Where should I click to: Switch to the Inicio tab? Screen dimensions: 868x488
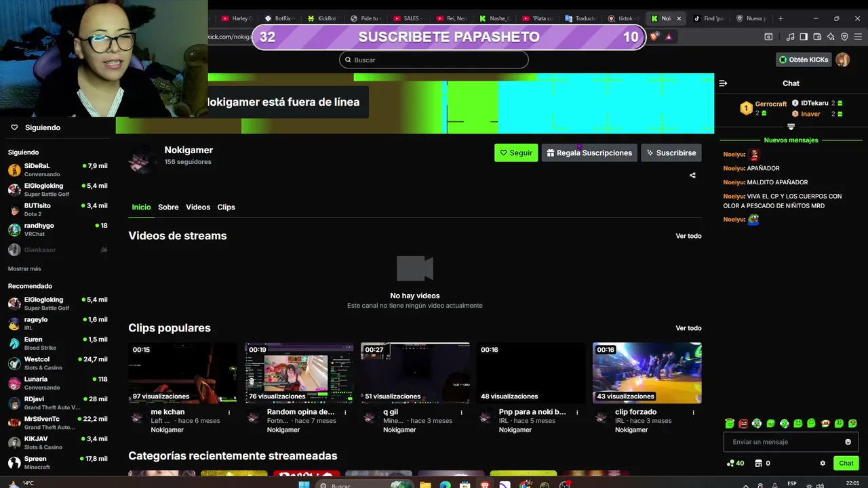click(141, 207)
